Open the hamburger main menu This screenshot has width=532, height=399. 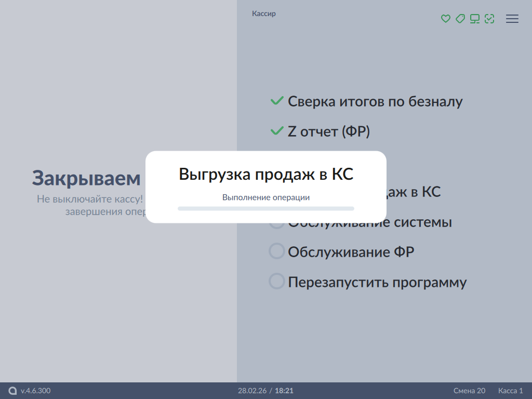click(x=512, y=19)
